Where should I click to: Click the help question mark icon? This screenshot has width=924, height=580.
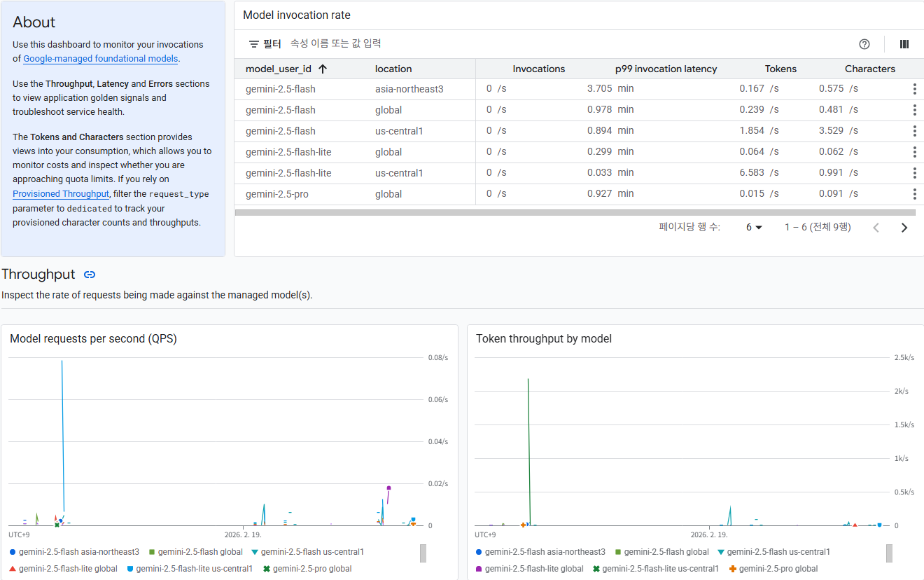coord(864,44)
